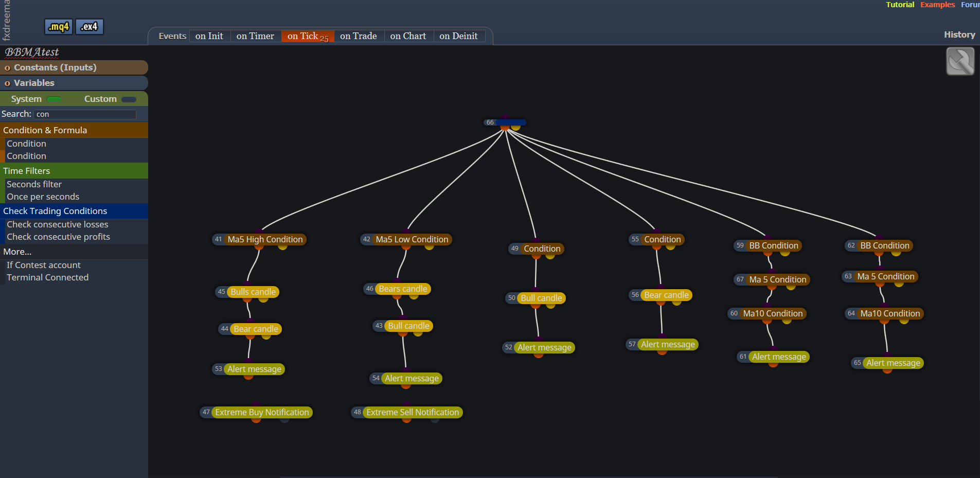The height and width of the screenshot is (478, 980).
Task: Expand the Constants (Inputs) section
Action: [x=74, y=67]
